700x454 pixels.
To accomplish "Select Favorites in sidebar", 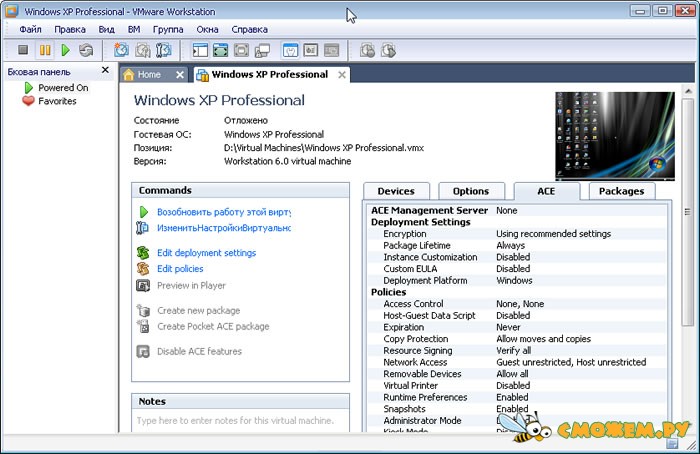I will tap(57, 101).
